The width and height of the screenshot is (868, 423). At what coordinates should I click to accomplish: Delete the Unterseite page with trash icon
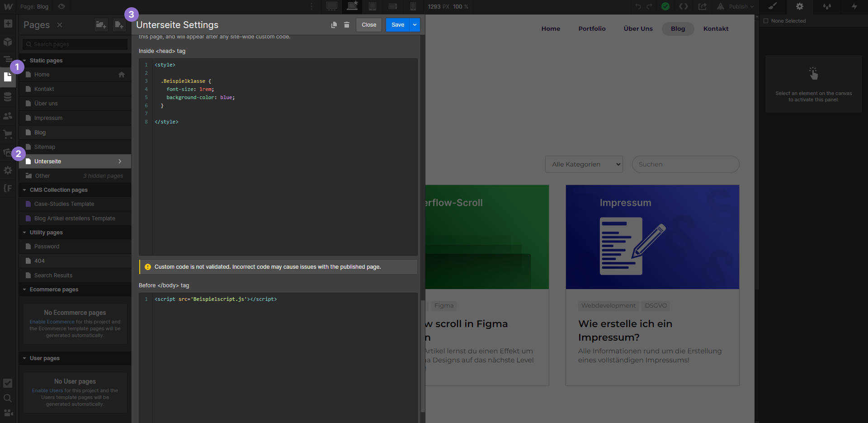[x=347, y=25]
